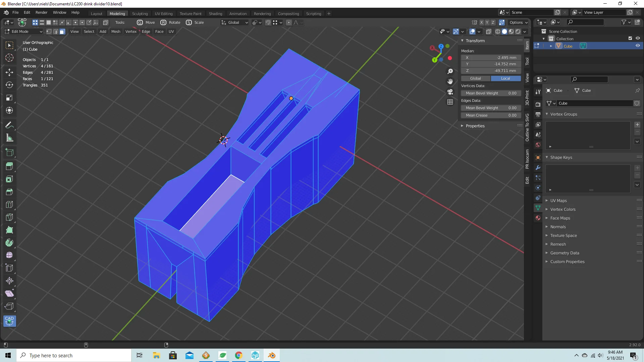This screenshot has height=362, width=644.
Task: Switch median coordinates to Global
Action: click(x=475, y=78)
